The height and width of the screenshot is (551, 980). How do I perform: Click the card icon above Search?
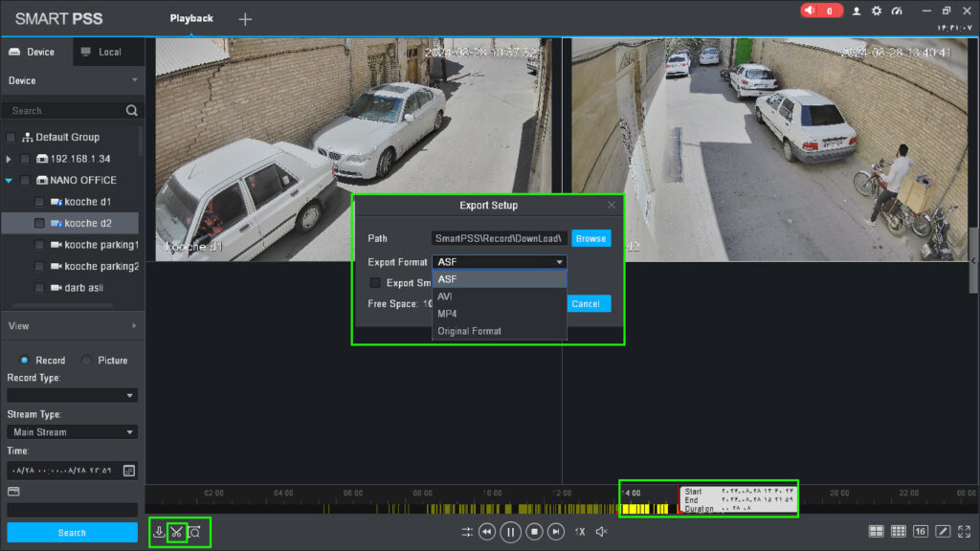tap(13, 492)
